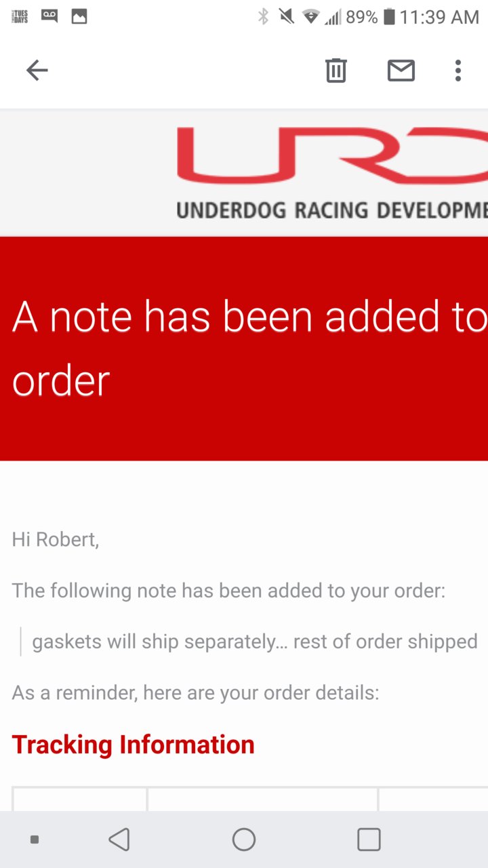This screenshot has width=488, height=868.
Task: Tap the voicemail icon in status bar
Action: 49,16
